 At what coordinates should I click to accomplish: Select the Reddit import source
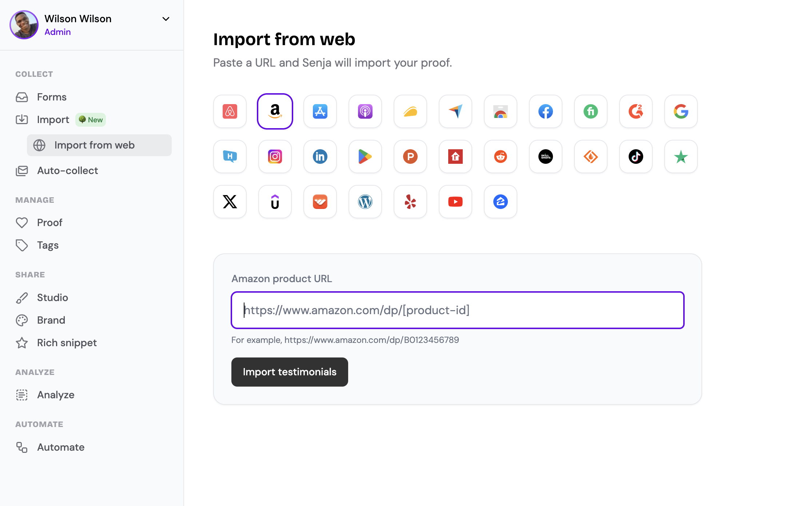click(x=501, y=157)
